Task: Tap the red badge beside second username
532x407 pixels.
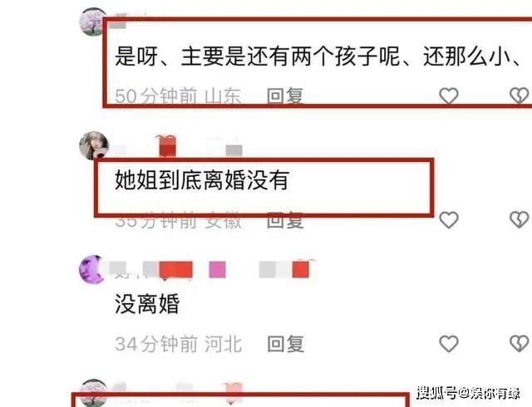Action: pos(167,146)
